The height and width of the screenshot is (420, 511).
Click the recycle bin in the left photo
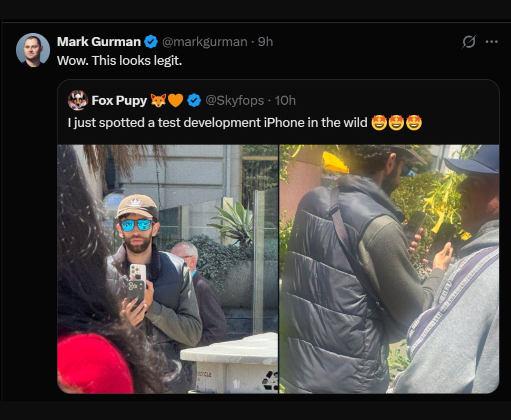(229, 363)
